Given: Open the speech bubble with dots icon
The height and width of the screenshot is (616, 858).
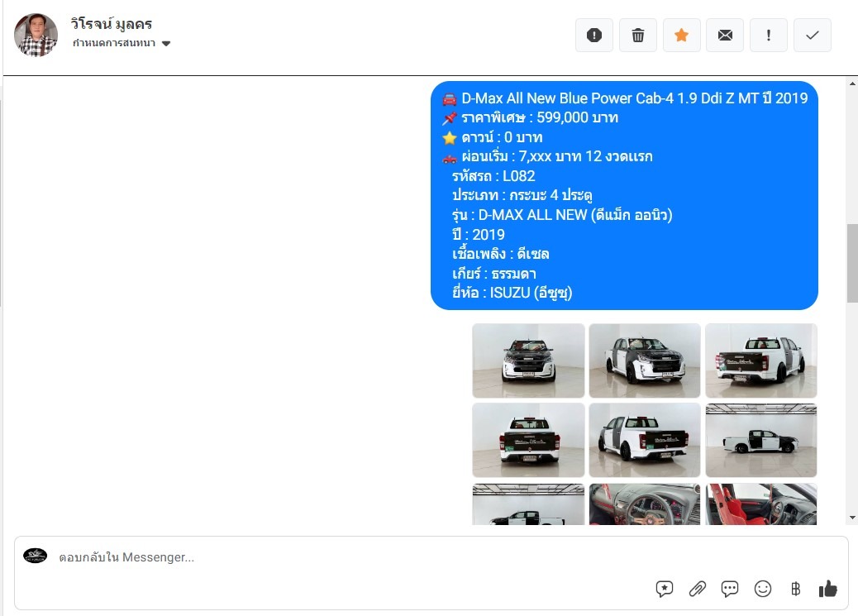Looking at the screenshot, I should [730, 589].
